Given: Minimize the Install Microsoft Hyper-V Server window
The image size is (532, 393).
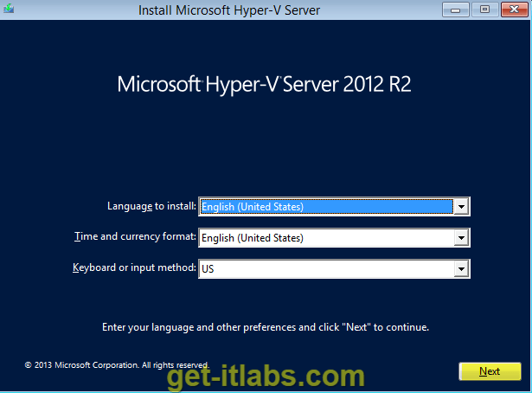Looking at the screenshot, I should point(456,10).
